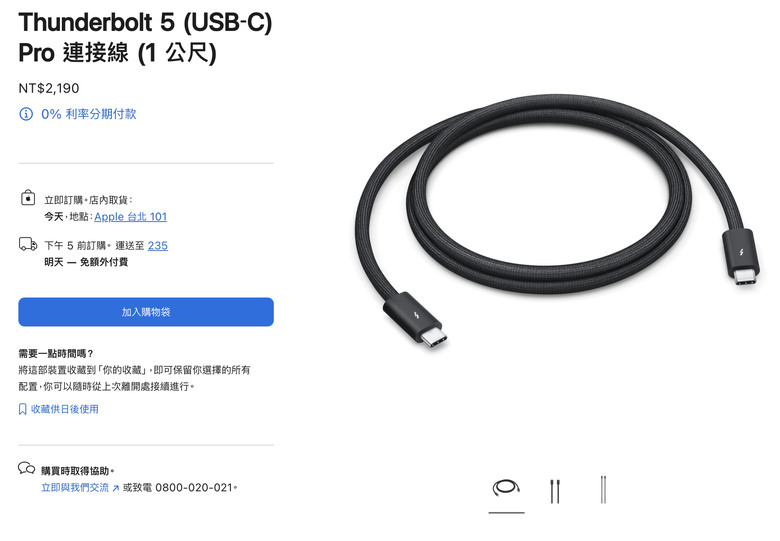Open the 立即與我們交流 chat link

point(75,487)
